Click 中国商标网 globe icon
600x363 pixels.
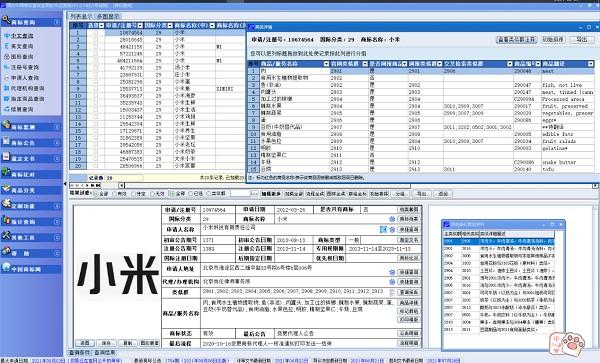click(x=6, y=267)
